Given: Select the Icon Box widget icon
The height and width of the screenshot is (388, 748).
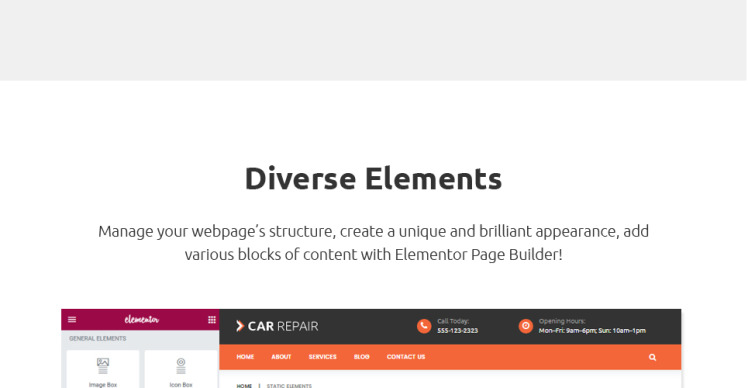Looking at the screenshot, I should tap(181, 366).
